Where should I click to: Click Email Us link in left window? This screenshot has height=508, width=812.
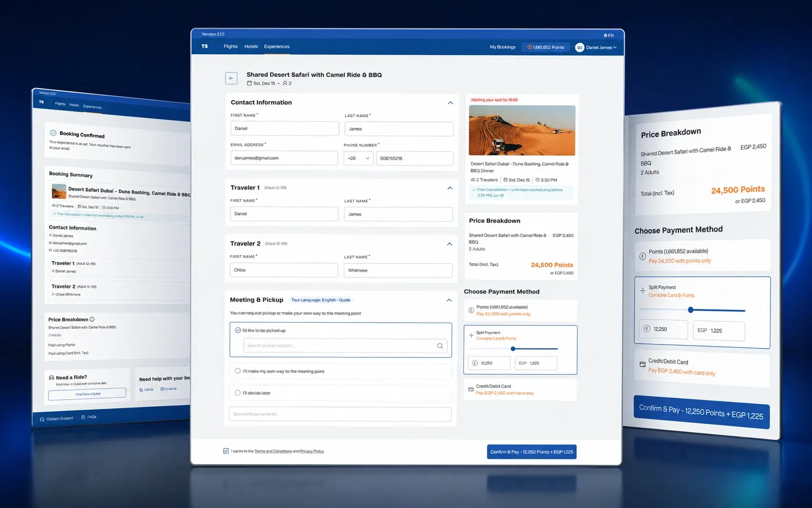tap(168, 389)
